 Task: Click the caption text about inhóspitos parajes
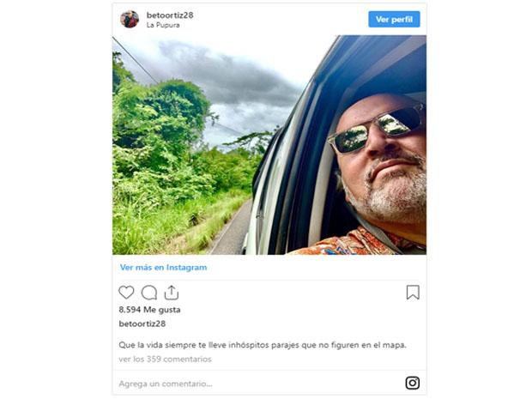tap(263, 345)
